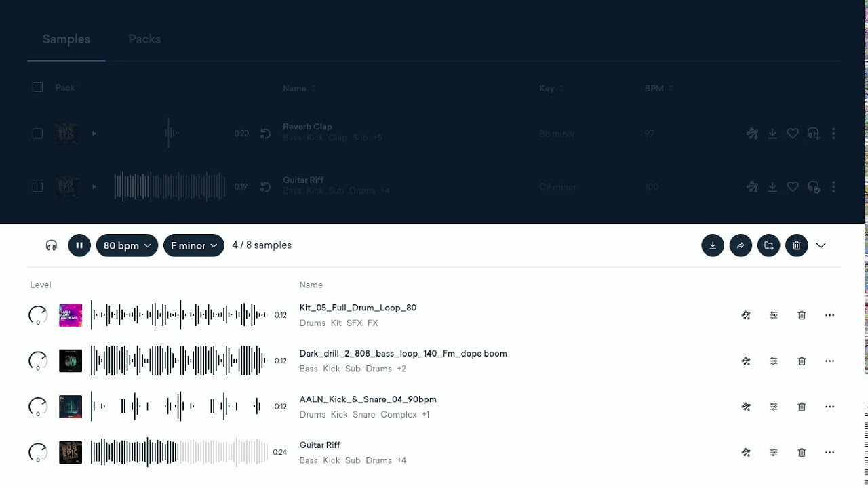Open mixer settings for Dark_drill_2_808 bass loop
The image size is (868, 488).
[774, 361]
